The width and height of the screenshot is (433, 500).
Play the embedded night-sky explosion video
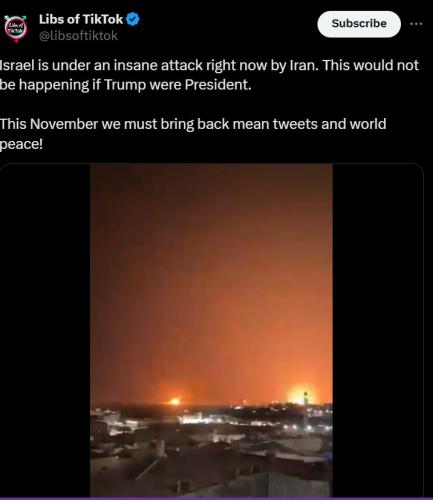(x=211, y=330)
